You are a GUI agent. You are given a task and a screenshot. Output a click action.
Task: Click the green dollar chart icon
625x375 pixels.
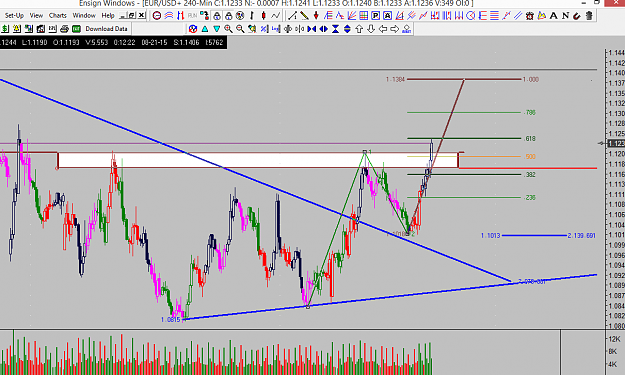pyautogui.click(x=5, y=29)
